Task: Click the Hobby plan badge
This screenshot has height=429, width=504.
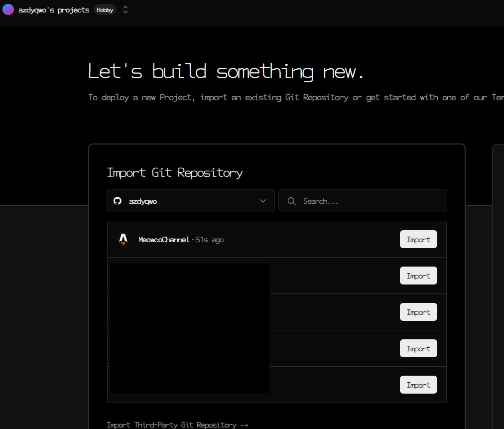Action: pyautogui.click(x=105, y=10)
